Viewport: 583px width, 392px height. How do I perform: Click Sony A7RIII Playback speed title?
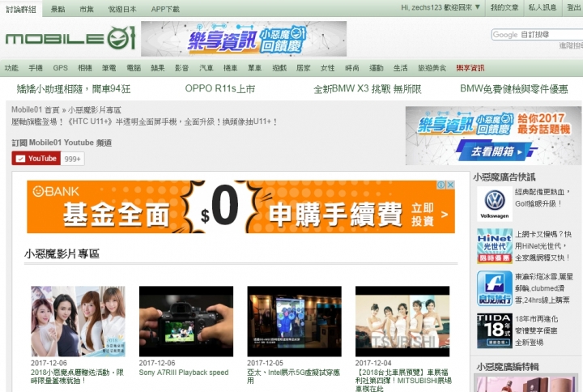(184, 373)
